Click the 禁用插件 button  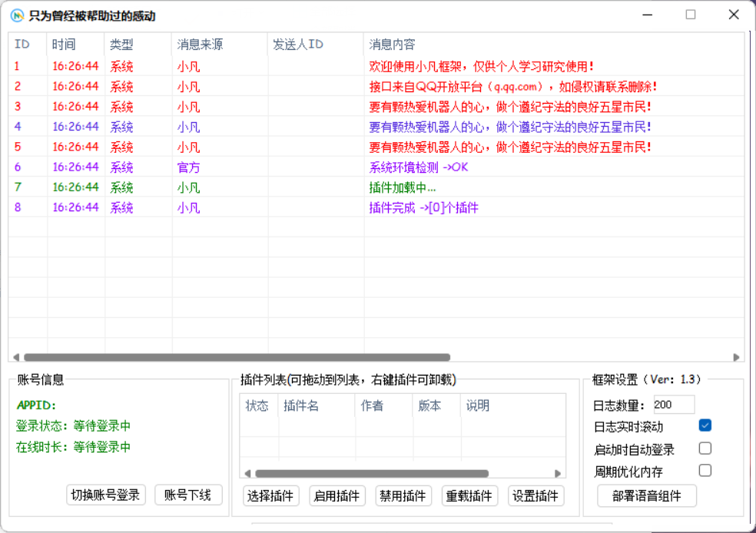pos(405,496)
